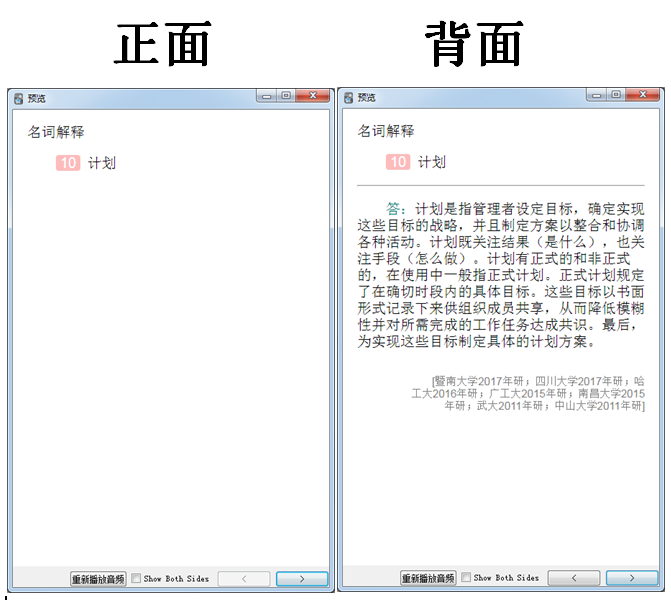Go to next card in right window
The image size is (671, 600).
pos(632,578)
